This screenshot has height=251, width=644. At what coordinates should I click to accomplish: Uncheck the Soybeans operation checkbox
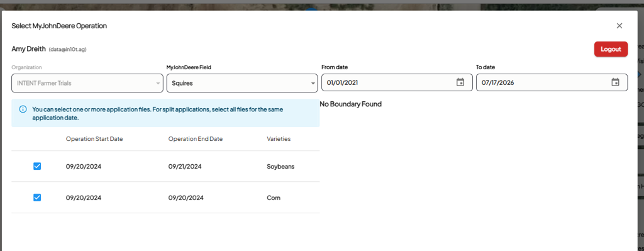(37, 166)
